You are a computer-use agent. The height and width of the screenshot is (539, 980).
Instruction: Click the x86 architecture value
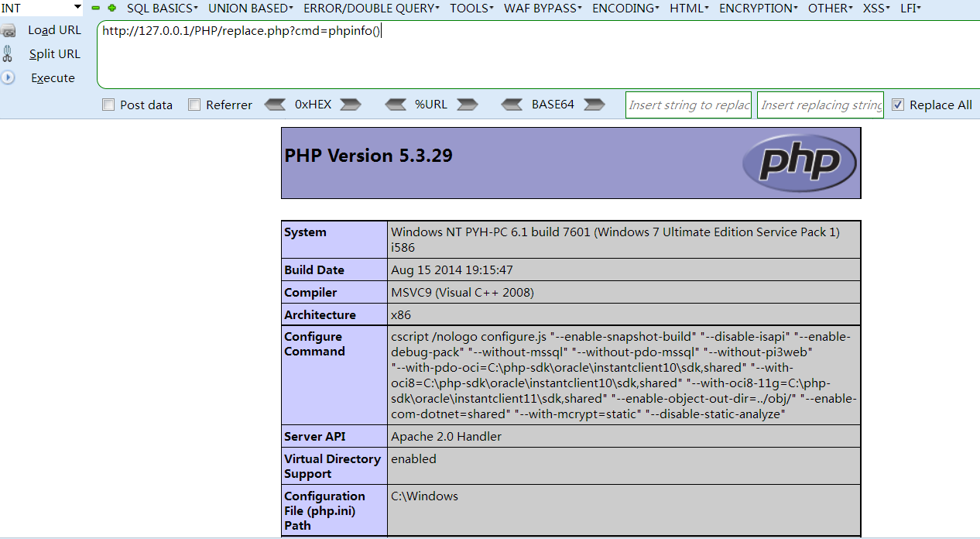(401, 315)
